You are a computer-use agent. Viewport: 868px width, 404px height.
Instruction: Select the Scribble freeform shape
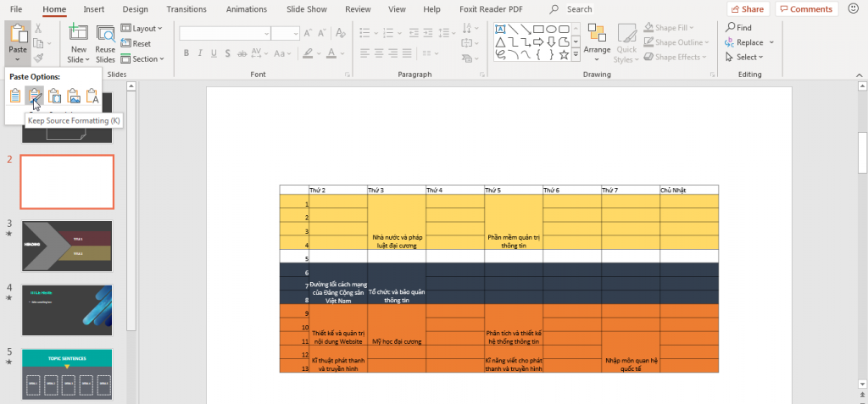click(500, 55)
